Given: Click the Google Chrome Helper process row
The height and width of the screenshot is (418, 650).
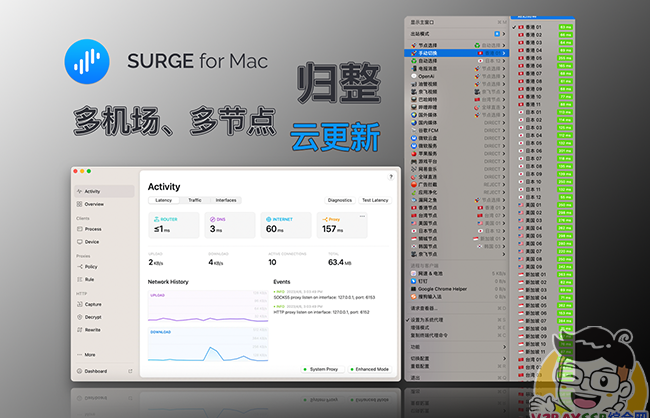Looking at the screenshot, I should (x=457, y=289).
